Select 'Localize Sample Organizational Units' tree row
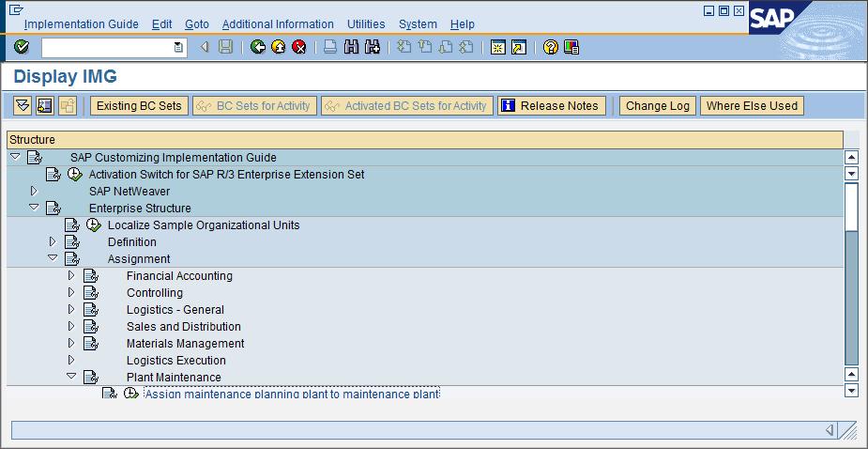868x449 pixels. click(204, 225)
